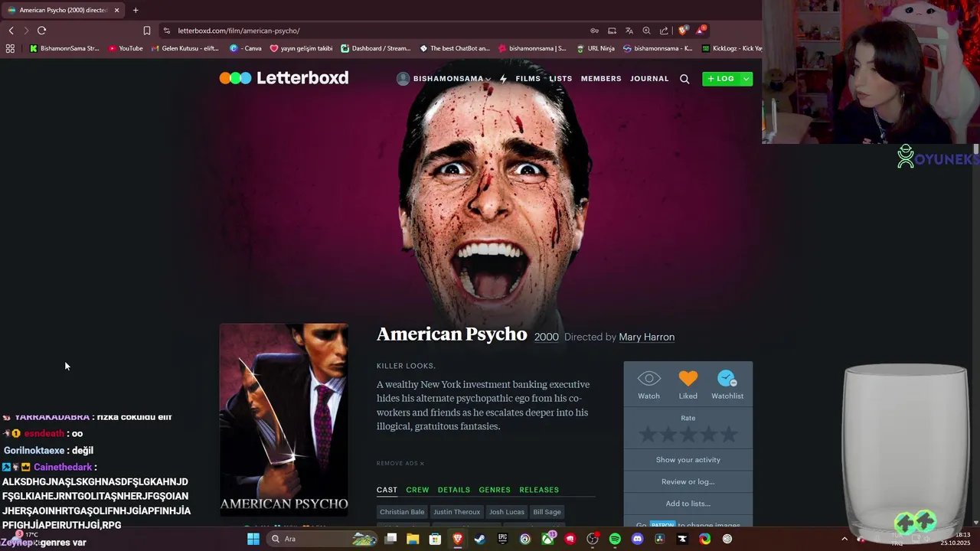Go back with the browser back arrow
The height and width of the screenshot is (551, 980).
coord(11,31)
